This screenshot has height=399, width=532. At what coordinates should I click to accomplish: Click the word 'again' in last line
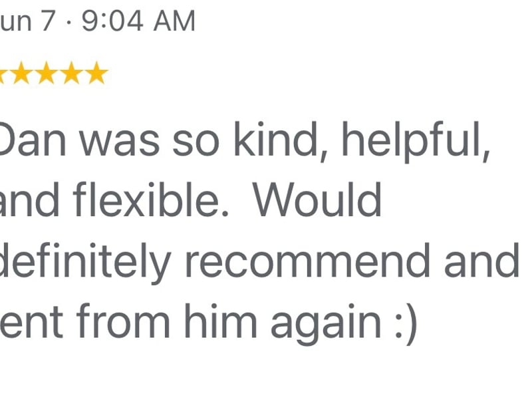(x=326, y=324)
